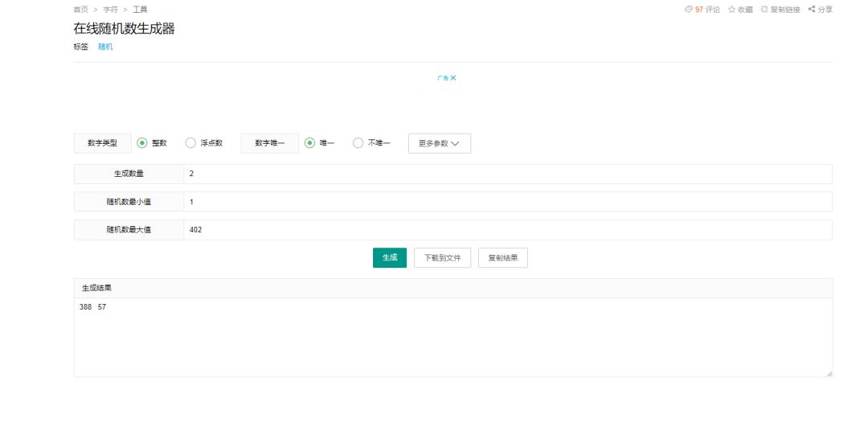Open the 字符 breadcrumb link

[x=110, y=10]
